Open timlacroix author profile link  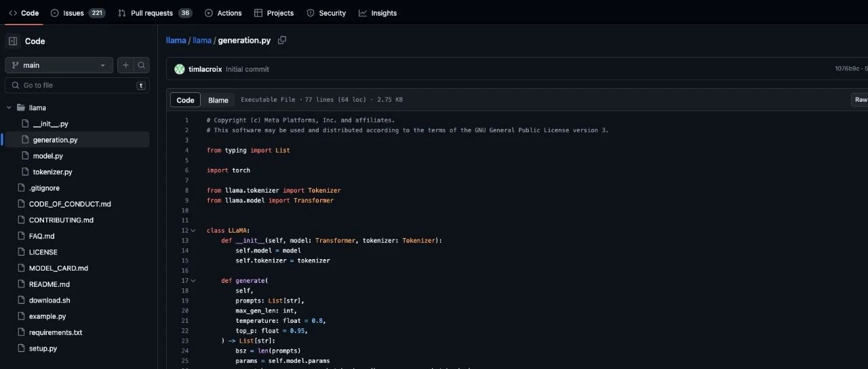point(205,69)
